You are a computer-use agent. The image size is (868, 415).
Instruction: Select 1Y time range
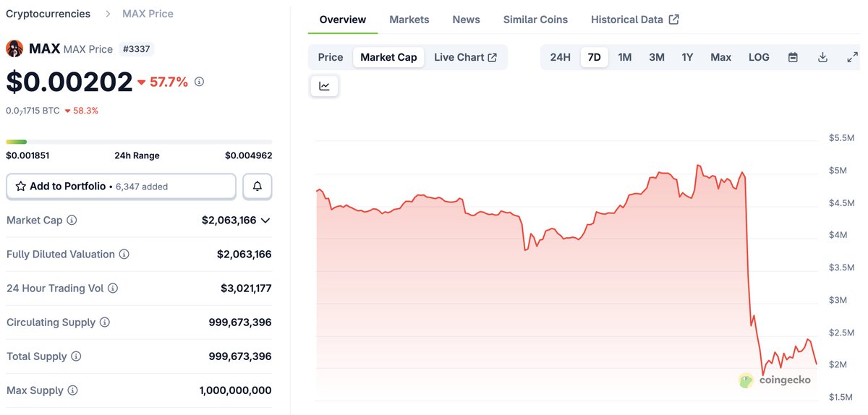[687, 57]
